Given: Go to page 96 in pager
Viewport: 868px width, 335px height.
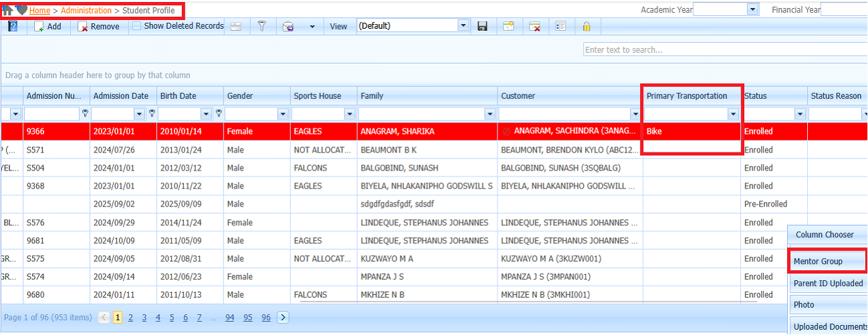Looking at the screenshot, I should (x=266, y=318).
